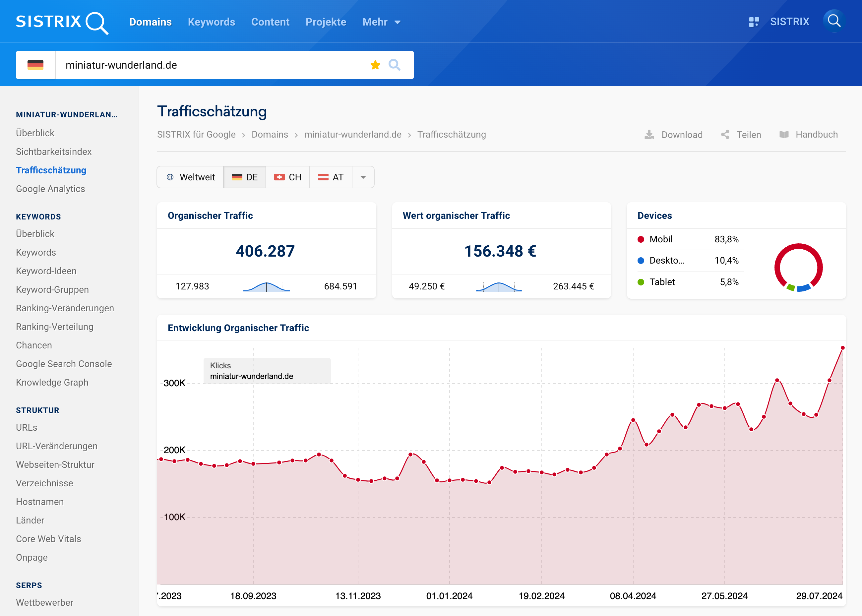This screenshot has width=862, height=616.
Task: Switch to the Domains menu
Action: point(151,22)
